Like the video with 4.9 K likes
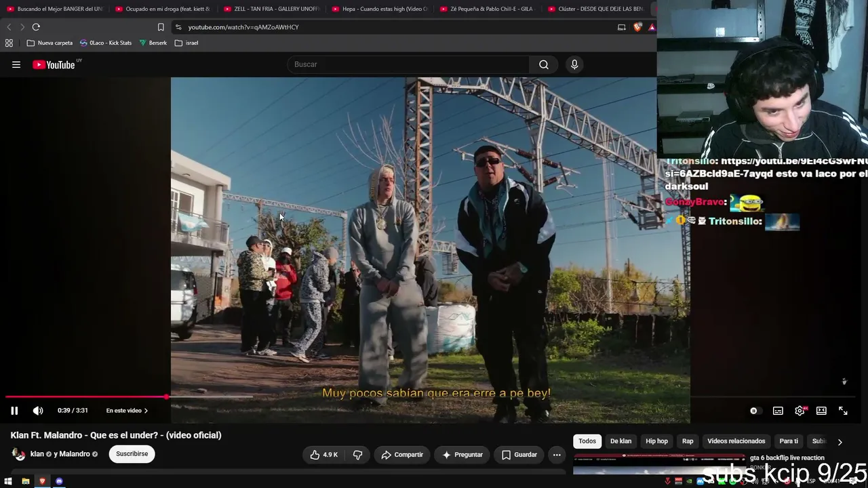868x488 pixels. tap(324, 455)
